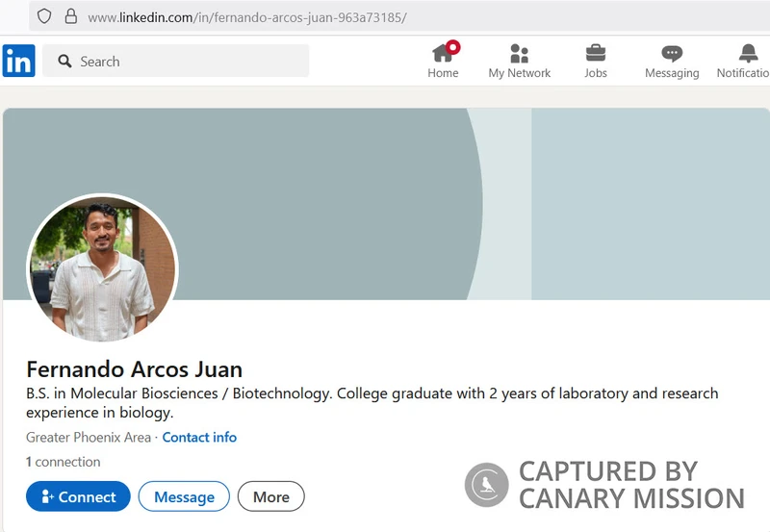Click the 1 connection text
Screen dimensions: 770x532
(64, 462)
